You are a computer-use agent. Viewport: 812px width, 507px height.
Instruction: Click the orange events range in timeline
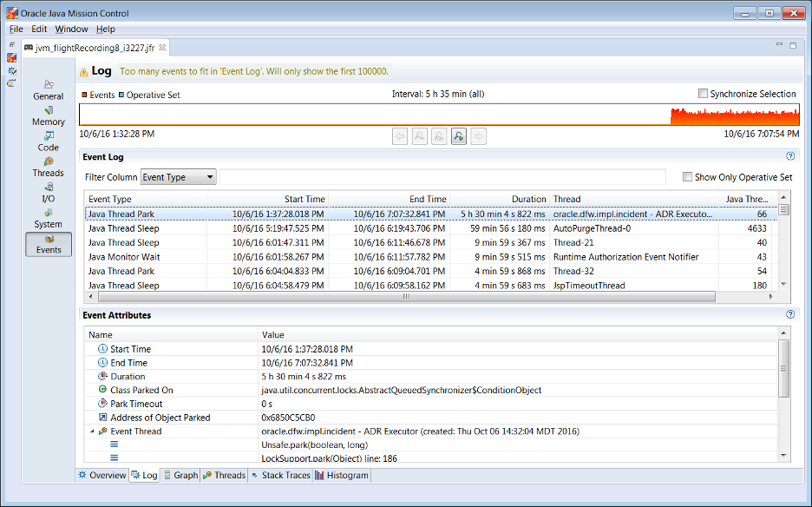pyautogui.click(x=734, y=116)
